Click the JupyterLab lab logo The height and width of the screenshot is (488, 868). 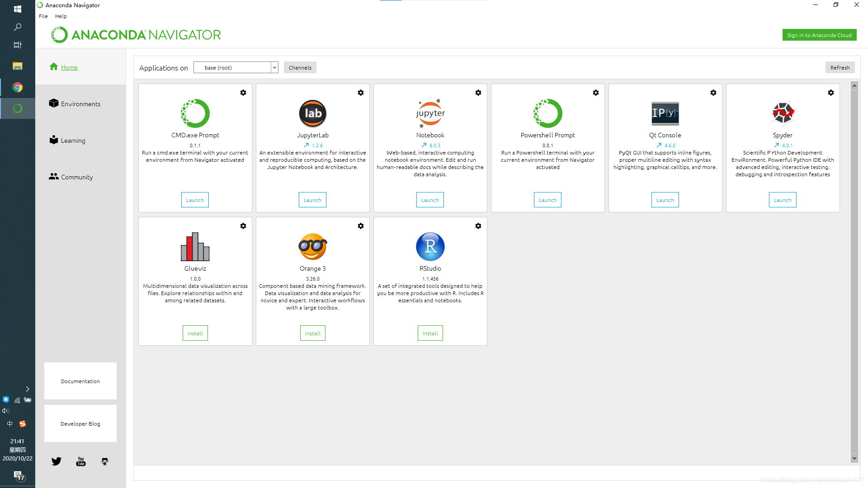tap(313, 113)
